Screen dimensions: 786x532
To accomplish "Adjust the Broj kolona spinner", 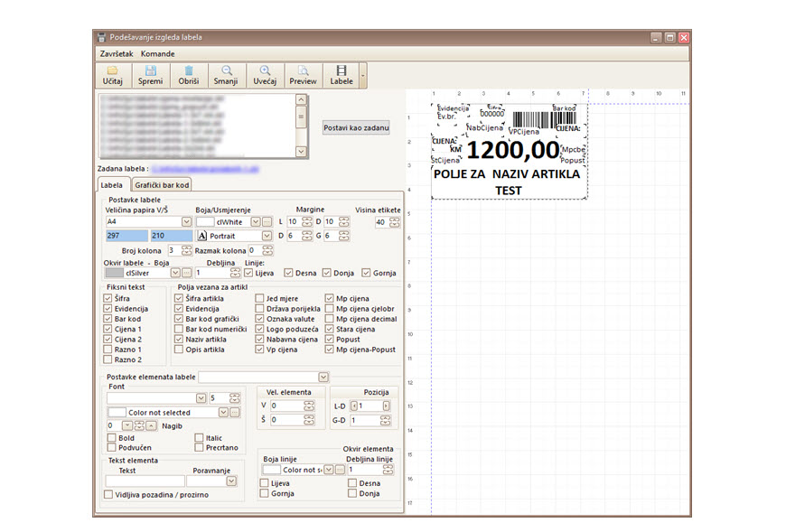I will point(186,250).
